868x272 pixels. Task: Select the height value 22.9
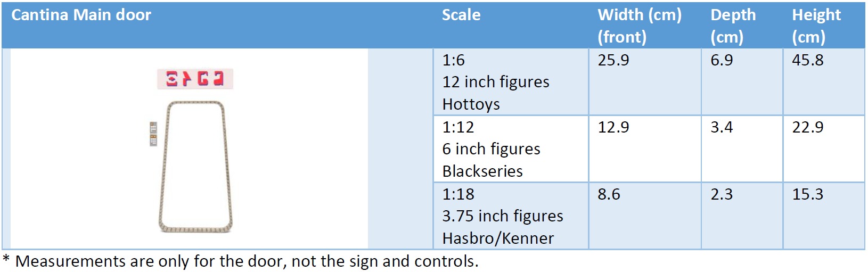[x=807, y=127]
